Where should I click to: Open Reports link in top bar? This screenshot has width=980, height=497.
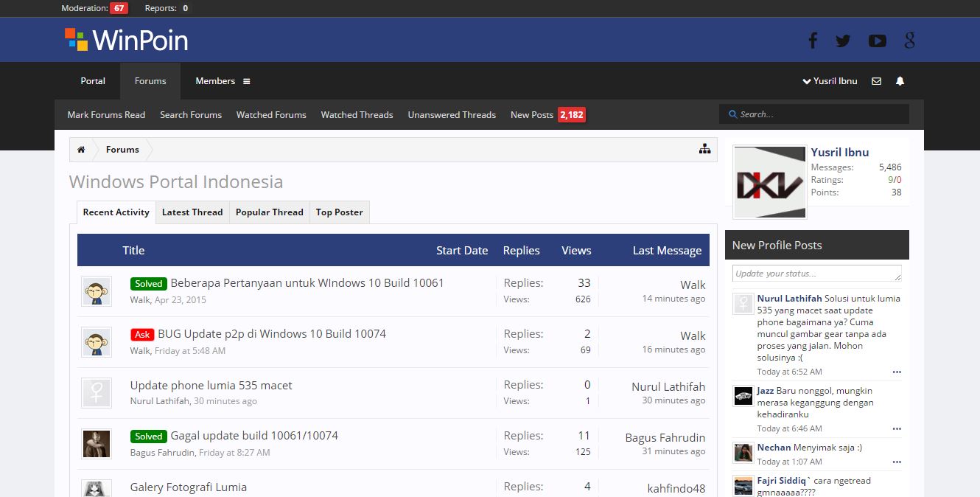click(x=167, y=8)
